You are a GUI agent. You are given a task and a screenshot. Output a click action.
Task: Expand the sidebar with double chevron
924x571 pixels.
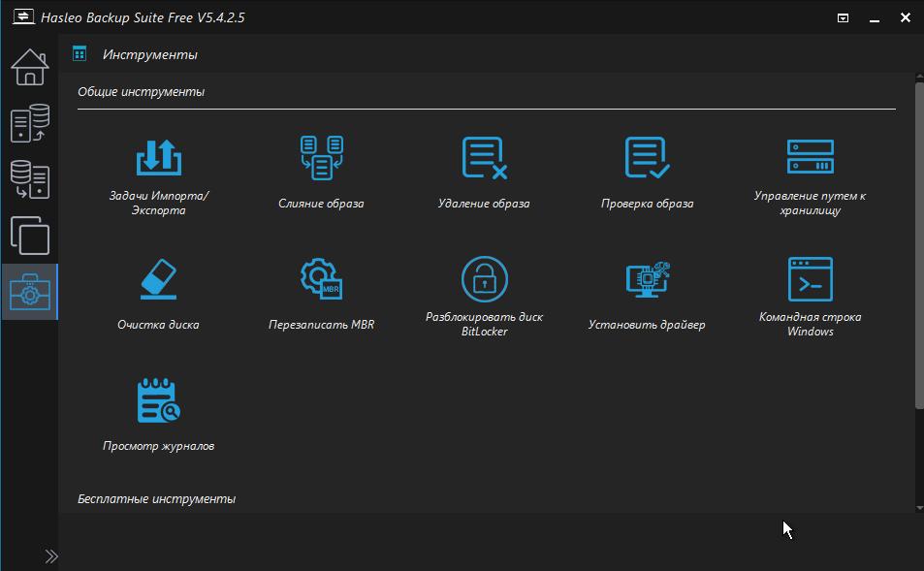click(x=50, y=555)
